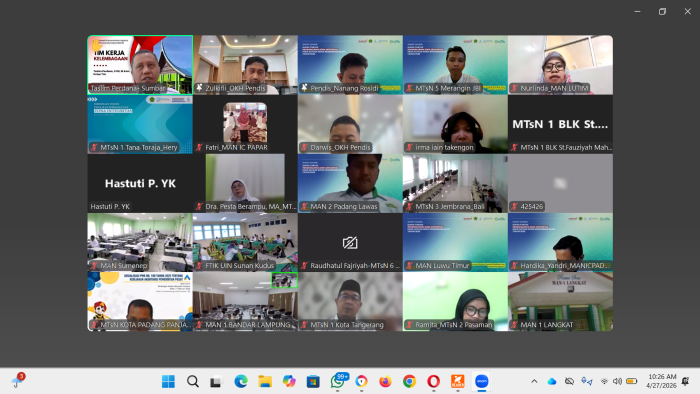Select Hardika_Yandri_MANICPAD video tile
This screenshot has width=700, height=394.
pyautogui.click(x=560, y=242)
